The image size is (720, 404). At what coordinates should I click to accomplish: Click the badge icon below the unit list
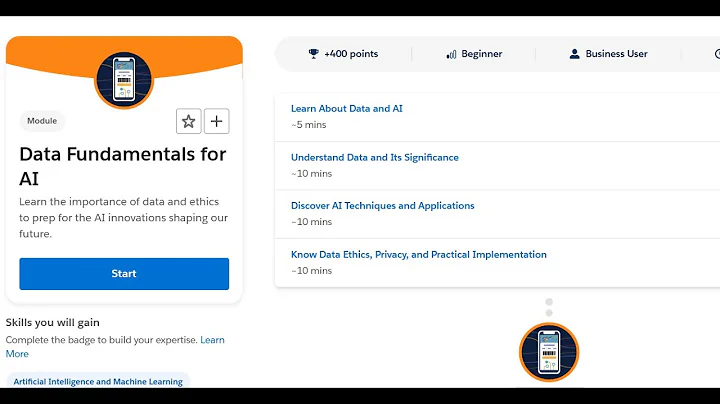click(x=549, y=352)
